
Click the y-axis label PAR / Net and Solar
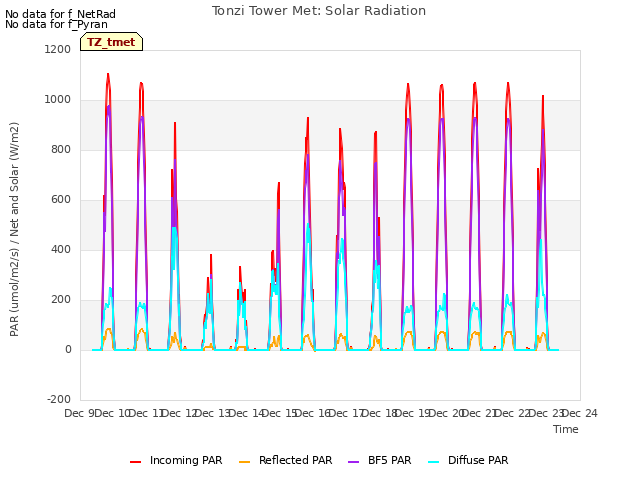pos(14,229)
